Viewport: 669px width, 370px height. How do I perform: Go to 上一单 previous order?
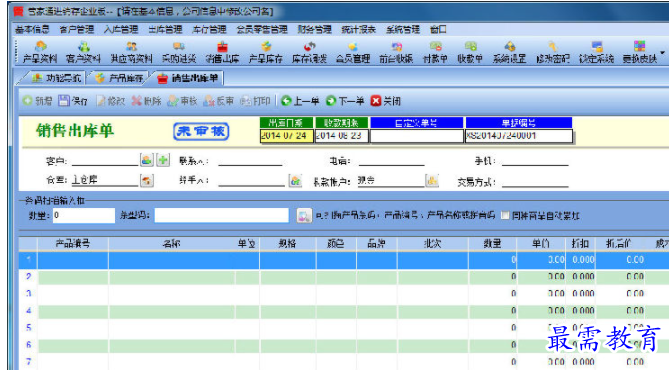point(300,101)
